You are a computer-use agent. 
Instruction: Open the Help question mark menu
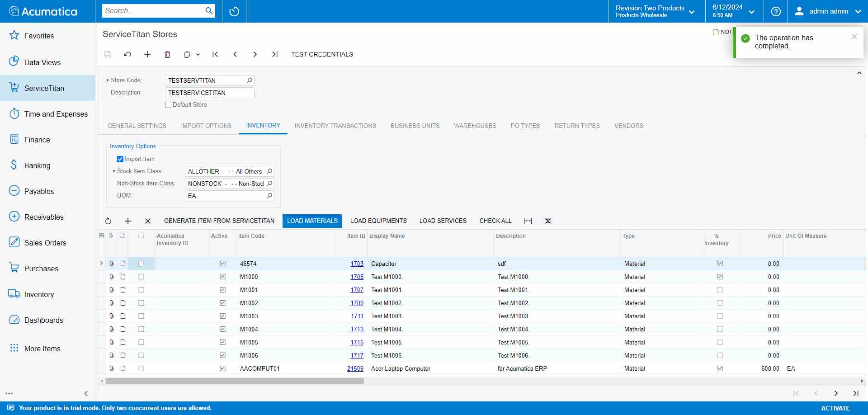click(776, 11)
